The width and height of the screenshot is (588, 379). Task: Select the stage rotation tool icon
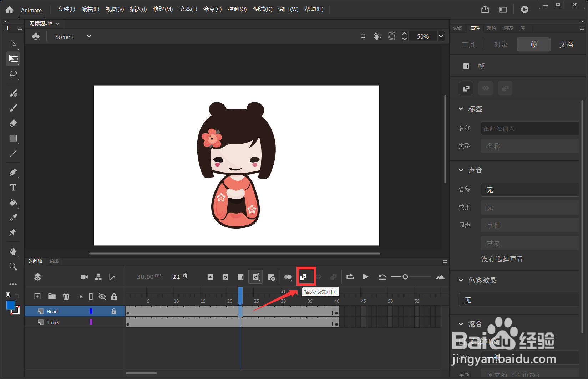377,36
